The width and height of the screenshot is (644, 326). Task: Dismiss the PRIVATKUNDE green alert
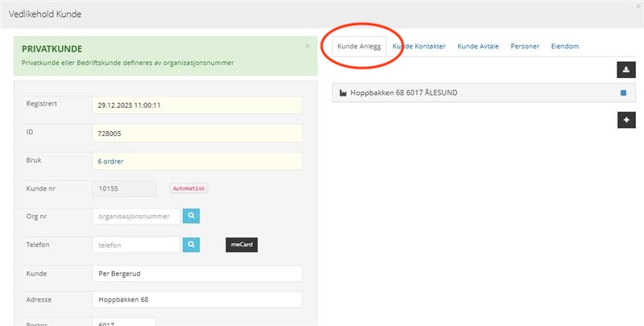[308, 46]
